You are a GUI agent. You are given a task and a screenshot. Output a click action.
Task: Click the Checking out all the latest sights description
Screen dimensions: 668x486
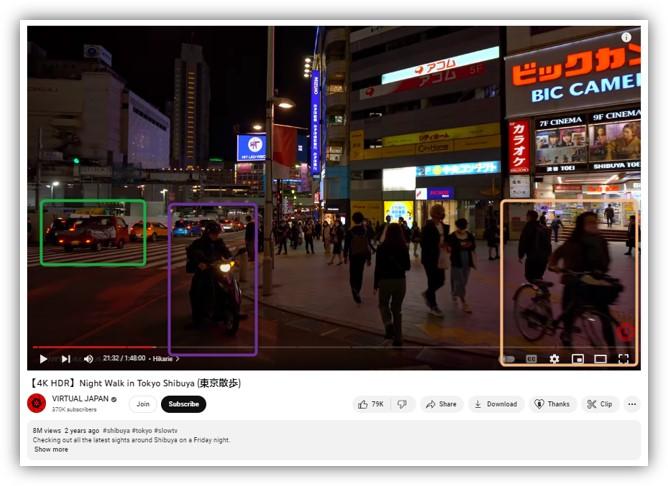coord(131,440)
